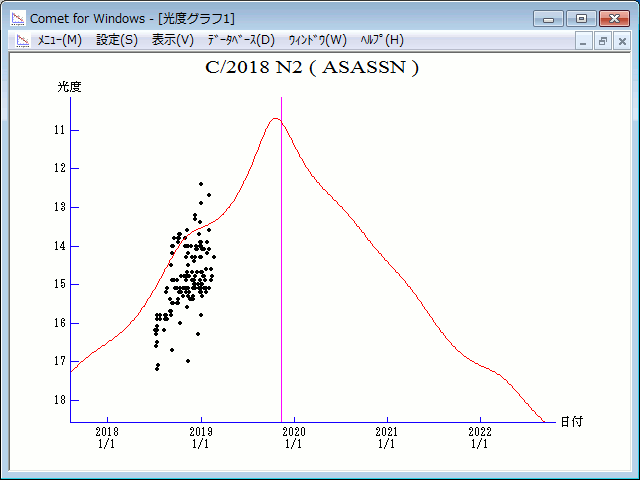Click the graph document icon in menu bar

(x=21, y=40)
